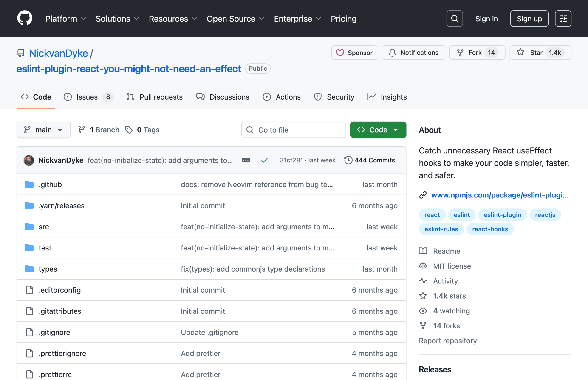Click the Readme book icon

[423, 251]
